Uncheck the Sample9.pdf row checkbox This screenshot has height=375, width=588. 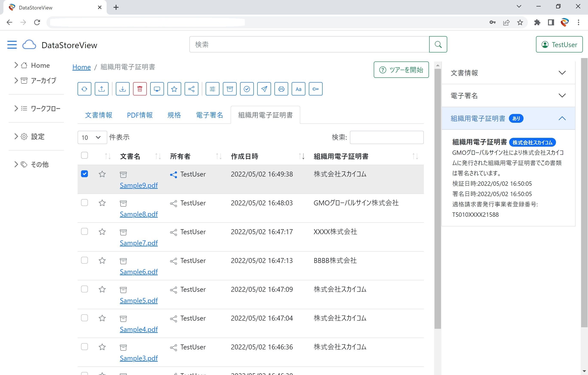point(84,174)
